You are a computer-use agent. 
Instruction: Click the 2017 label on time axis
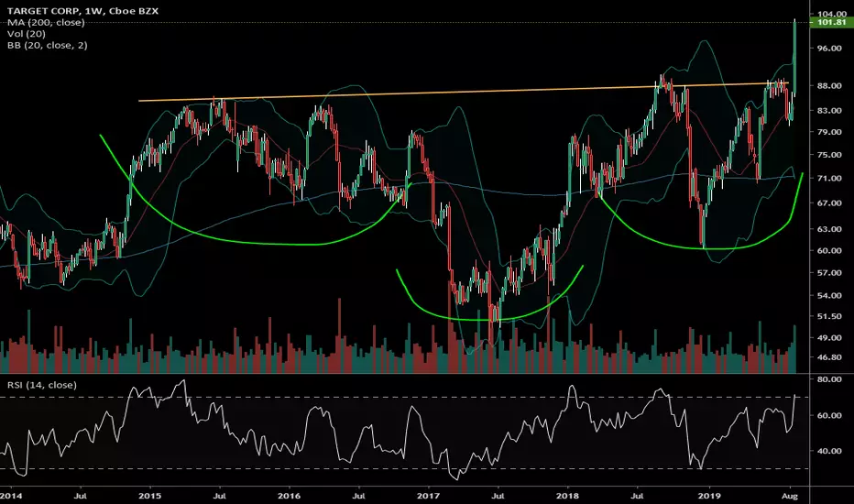click(x=429, y=496)
